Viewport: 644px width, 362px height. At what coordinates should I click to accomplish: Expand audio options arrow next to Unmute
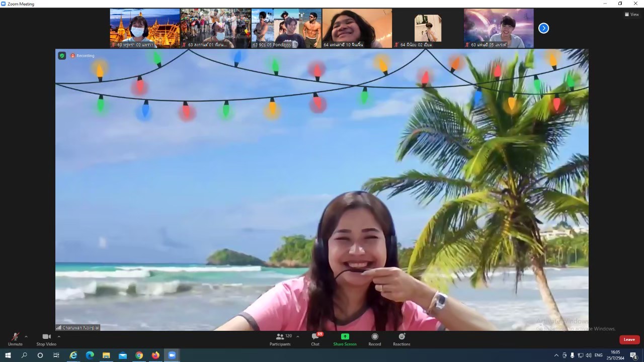tap(26, 336)
